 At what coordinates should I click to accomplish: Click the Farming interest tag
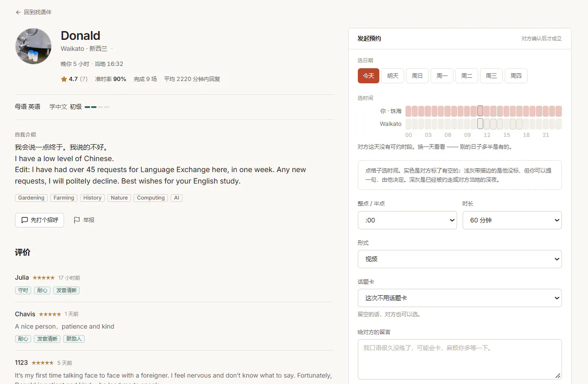(64, 198)
